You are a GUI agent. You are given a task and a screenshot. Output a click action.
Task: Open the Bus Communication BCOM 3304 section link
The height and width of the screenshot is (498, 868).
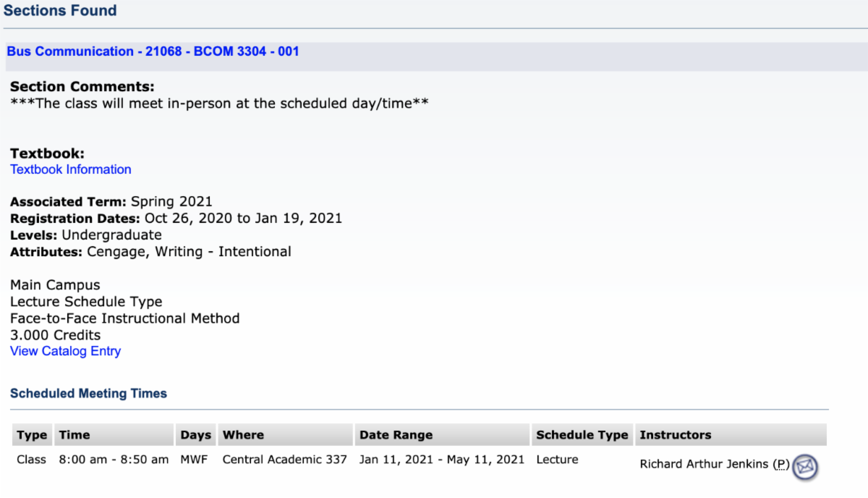pyautogui.click(x=153, y=51)
